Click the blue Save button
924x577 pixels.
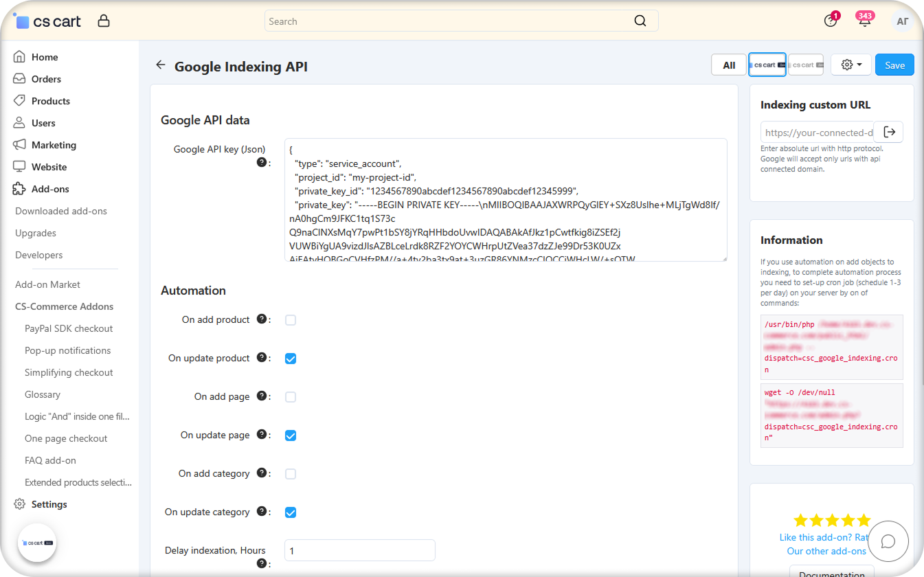894,65
